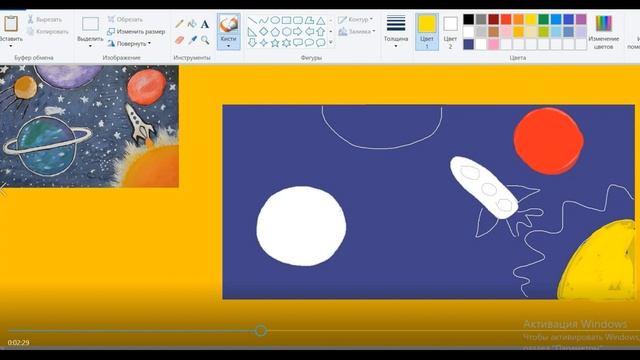Choose the Six-point star shape
Viewport: 640px width, 360px height.
[x=287, y=42]
